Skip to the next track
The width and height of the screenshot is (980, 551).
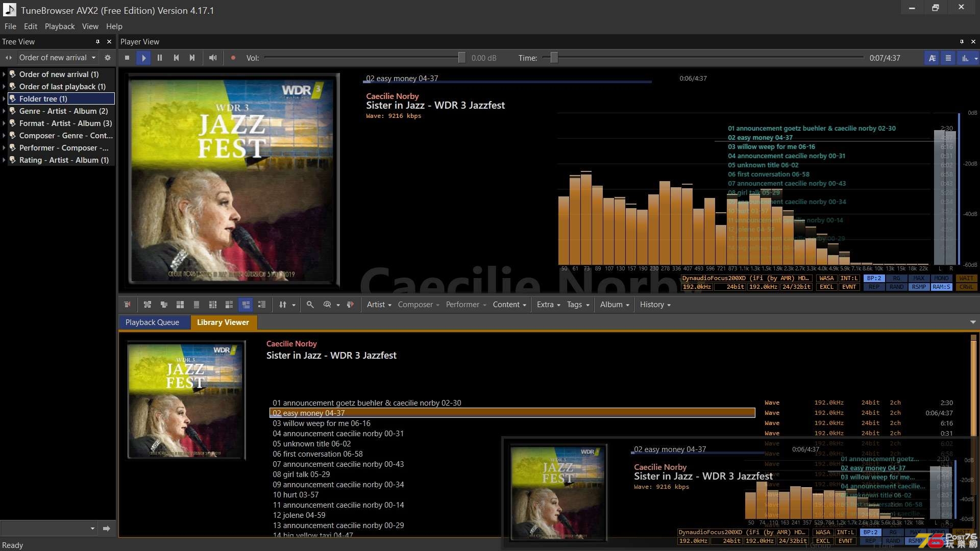[192, 58]
